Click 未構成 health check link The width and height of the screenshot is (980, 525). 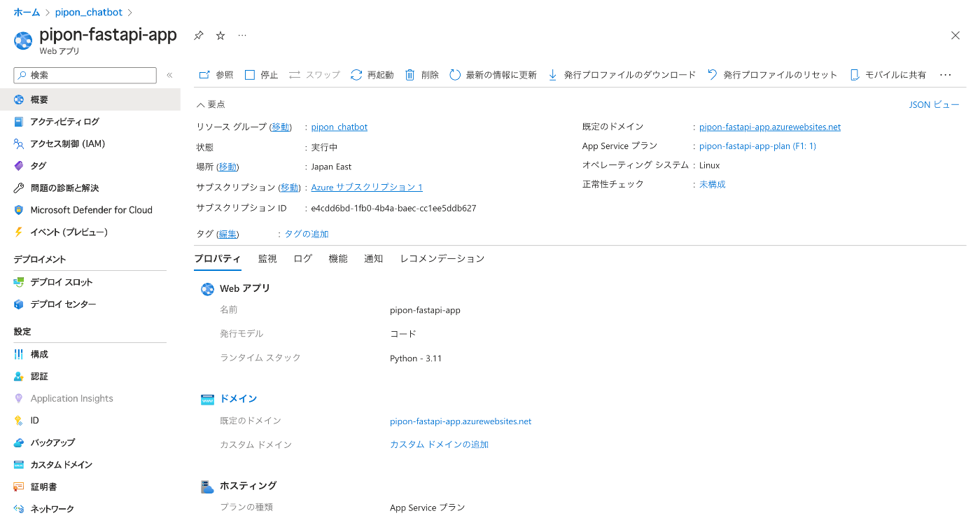click(713, 184)
